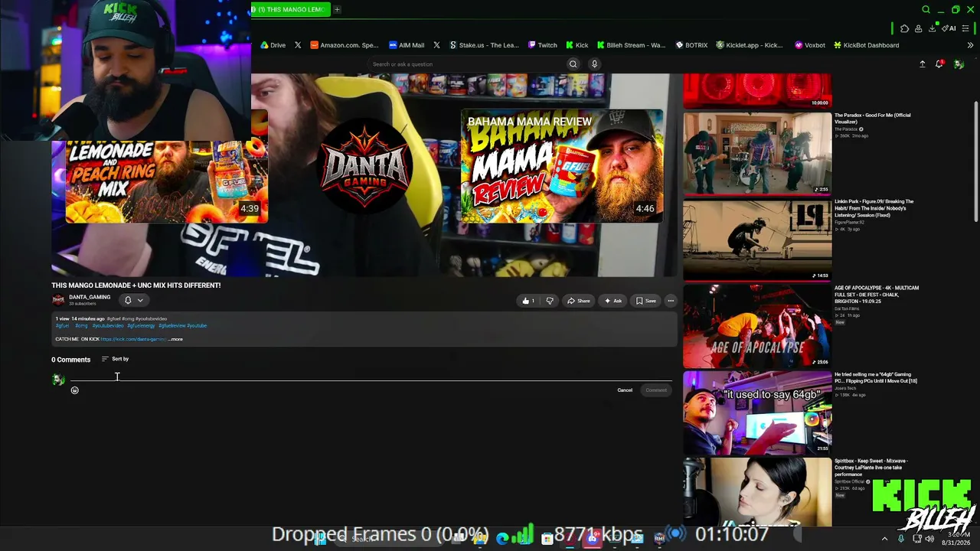Open the YouTube notifications bell

(x=939, y=64)
